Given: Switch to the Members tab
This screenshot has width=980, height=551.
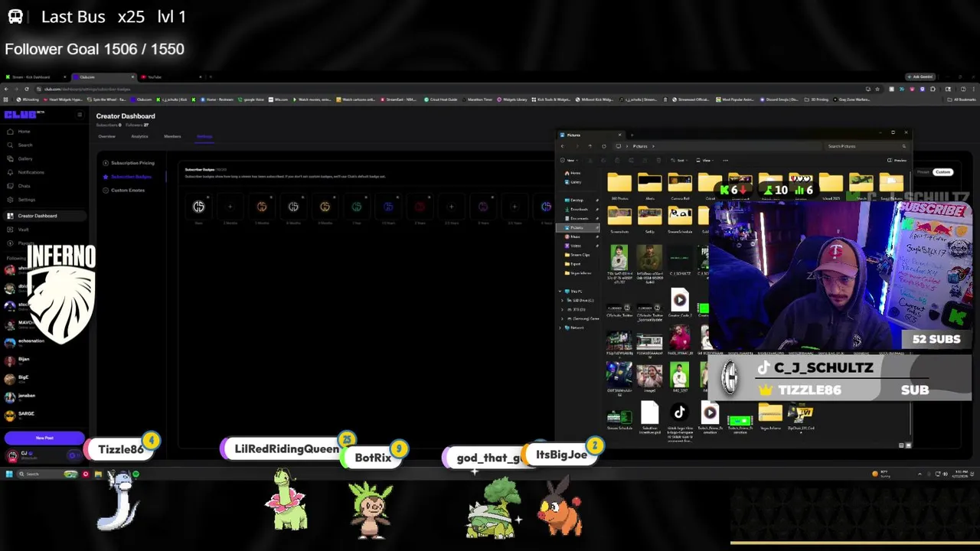Looking at the screenshot, I should pyautogui.click(x=172, y=137).
